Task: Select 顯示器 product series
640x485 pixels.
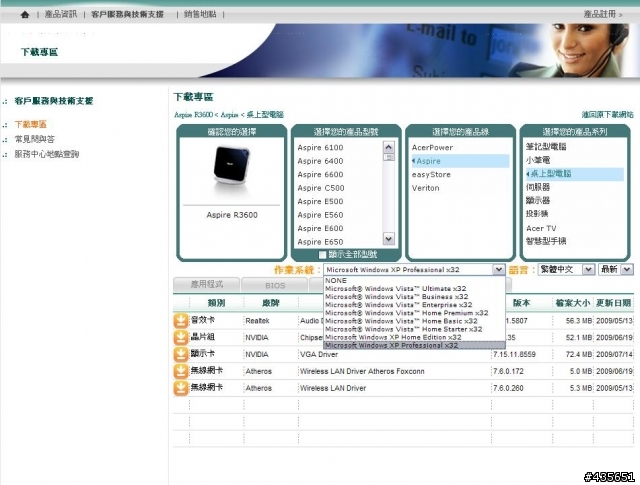Action: (x=538, y=200)
